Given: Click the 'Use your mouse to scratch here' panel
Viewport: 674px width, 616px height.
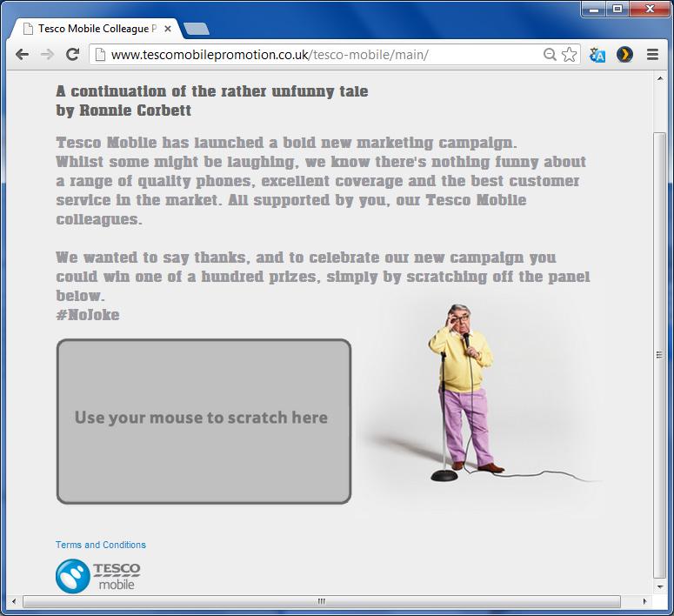Looking at the screenshot, I should pyautogui.click(x=204, y=421).
